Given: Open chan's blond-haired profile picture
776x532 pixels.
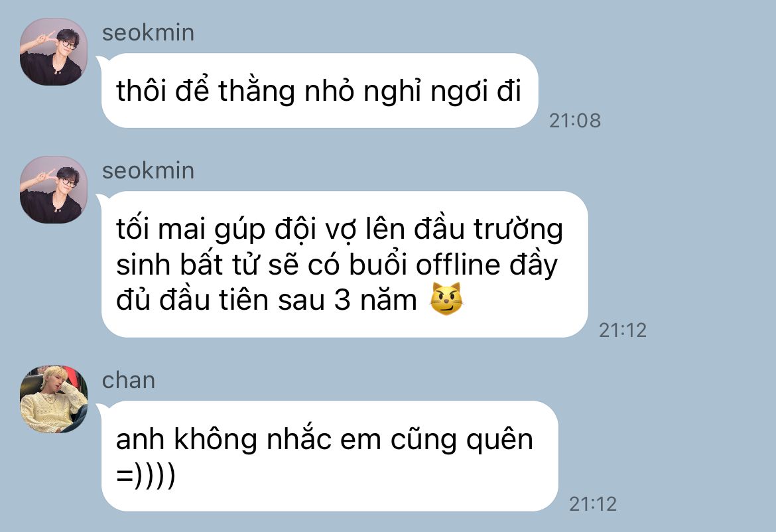Looking at the screenshot, I should point(54,399).
